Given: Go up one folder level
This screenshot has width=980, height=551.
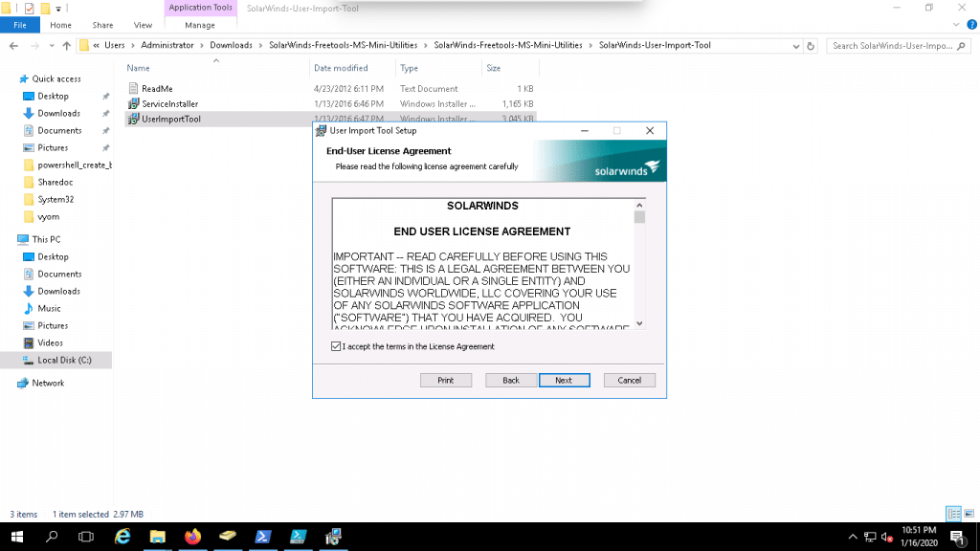Looking at the screenshot, I should click(66, 45).
